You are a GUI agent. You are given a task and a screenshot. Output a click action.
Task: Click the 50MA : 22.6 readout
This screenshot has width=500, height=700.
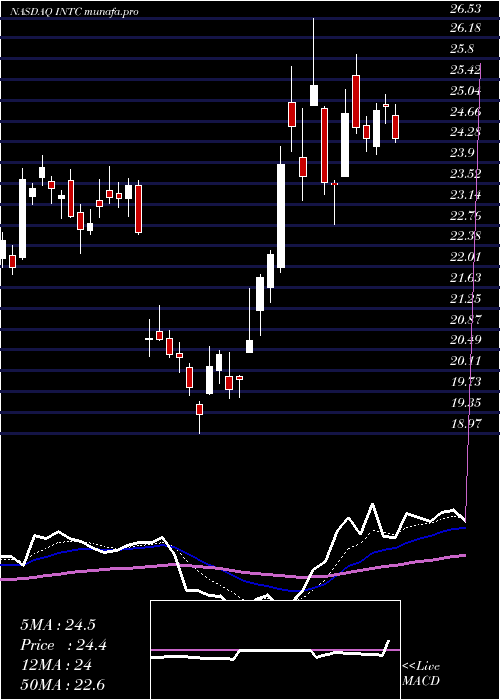[62, 685]
